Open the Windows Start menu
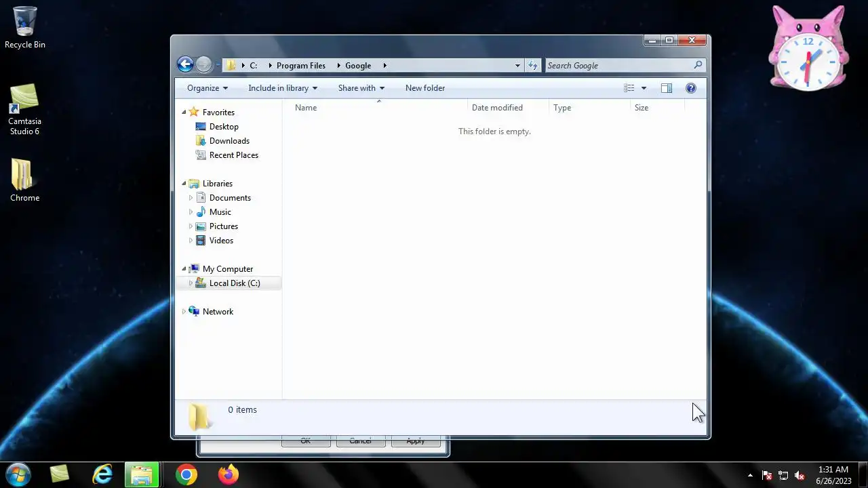The image size is (868, 488). point(18,474)
